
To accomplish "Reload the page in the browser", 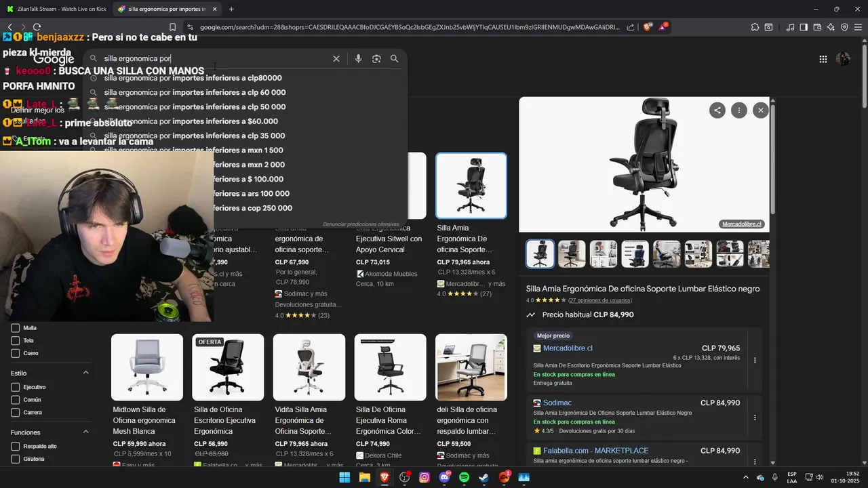I will pos(37,27).
